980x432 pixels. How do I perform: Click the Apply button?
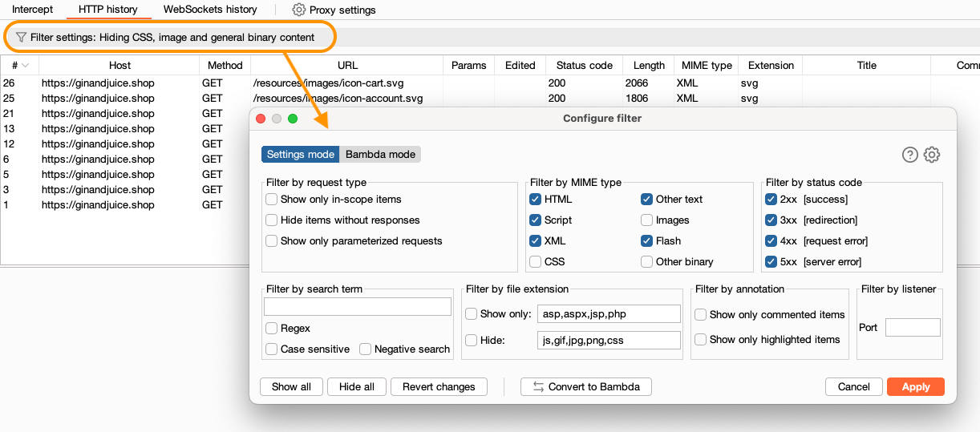pyautogui.click(x=915, y=386)
